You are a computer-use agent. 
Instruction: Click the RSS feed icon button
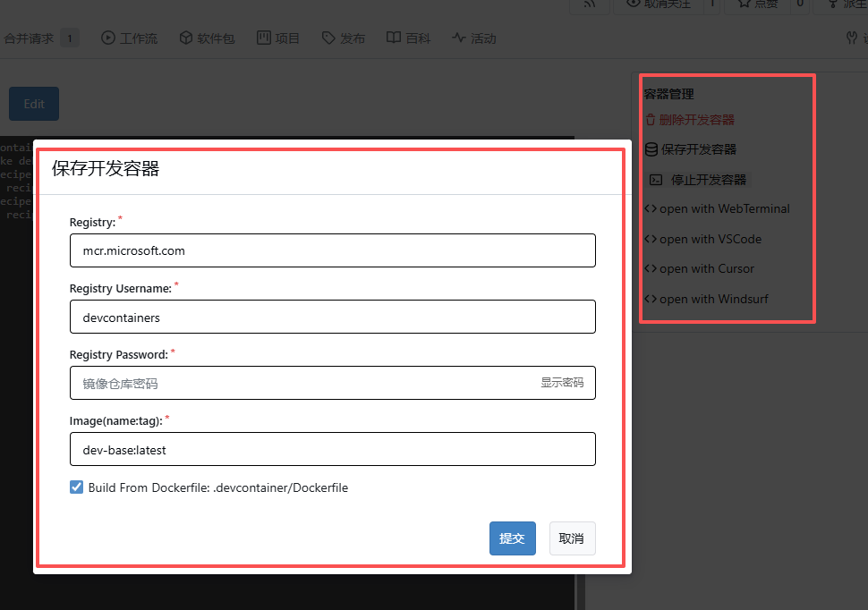coord(591,4)
